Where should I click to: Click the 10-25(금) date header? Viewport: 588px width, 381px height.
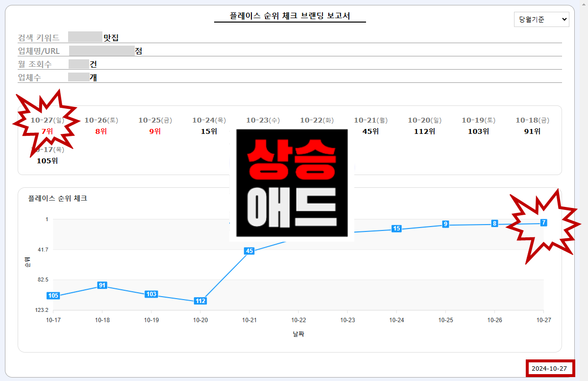pos(155,120)
